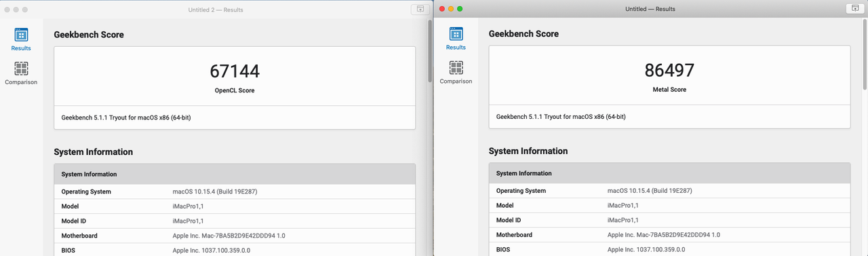Click the Metal Score label
The image size is (868, 256).
coord(669,90)
